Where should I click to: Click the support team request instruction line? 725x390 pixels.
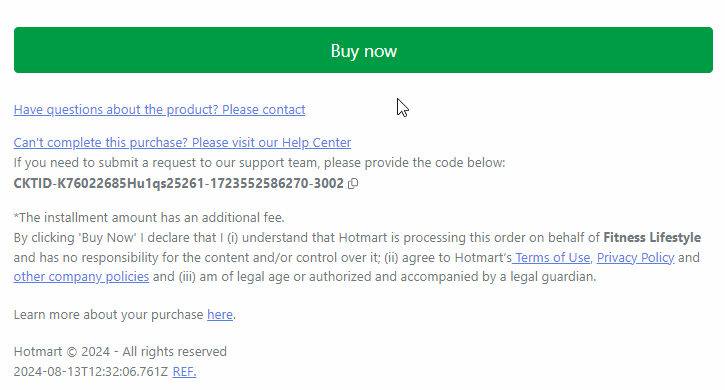pos(259,163)
